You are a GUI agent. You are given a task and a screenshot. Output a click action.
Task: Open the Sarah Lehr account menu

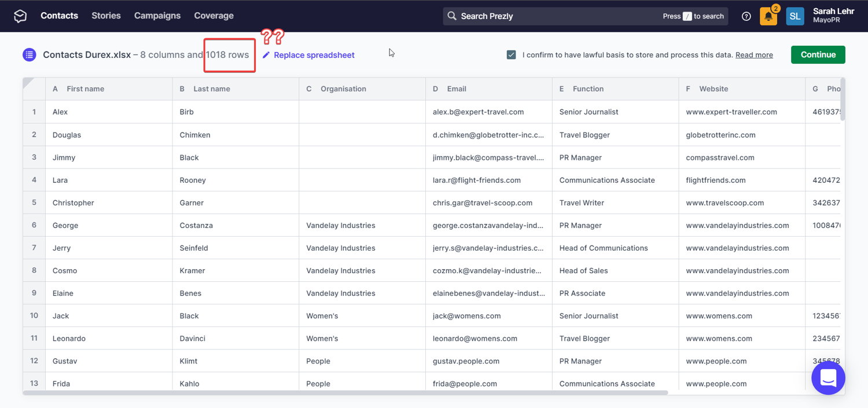click(x=833, y=16)
